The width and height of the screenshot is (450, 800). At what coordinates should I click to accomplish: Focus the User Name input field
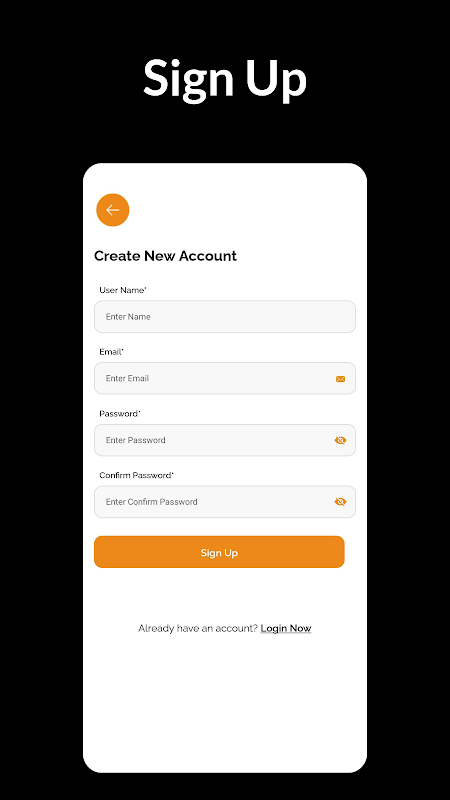point(225,317)
